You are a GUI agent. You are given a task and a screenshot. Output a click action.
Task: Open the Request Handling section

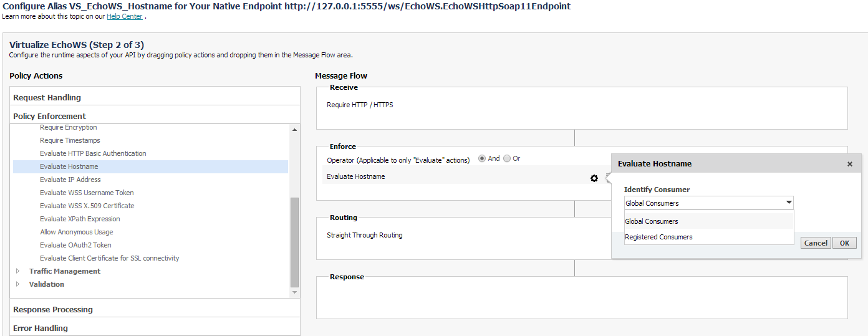pyautogui.click(x=155, y=97)
